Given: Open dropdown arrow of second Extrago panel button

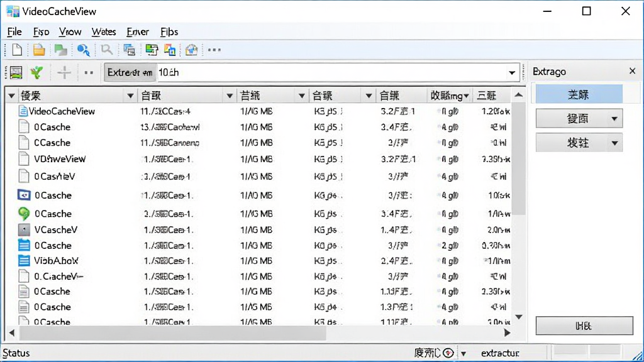Looking at the screenshot, I should [614, 119].
